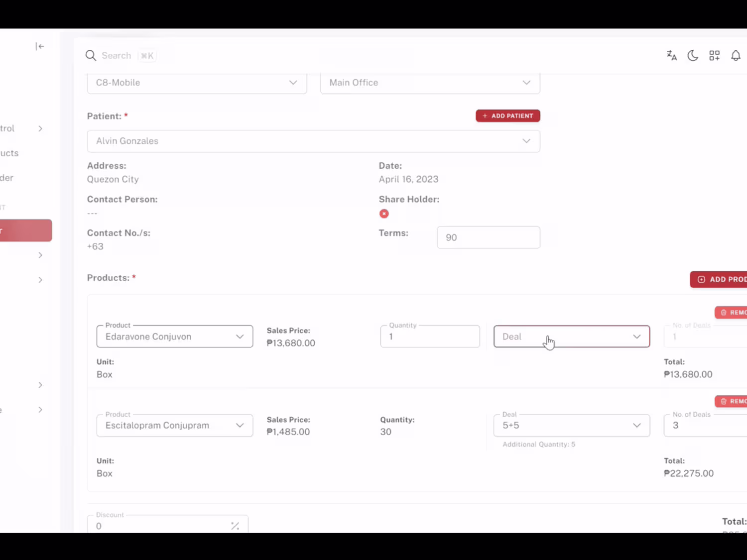Image resolution: width=747 pixels, height=560 pixels.
Task: Click the Quantity field showing 1
Action: (x=430, y=336)
